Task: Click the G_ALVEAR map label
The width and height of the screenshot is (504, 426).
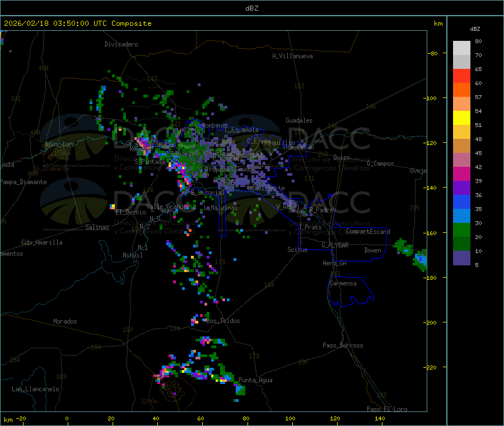Action: pyautogui.click(x=335, y=245)
